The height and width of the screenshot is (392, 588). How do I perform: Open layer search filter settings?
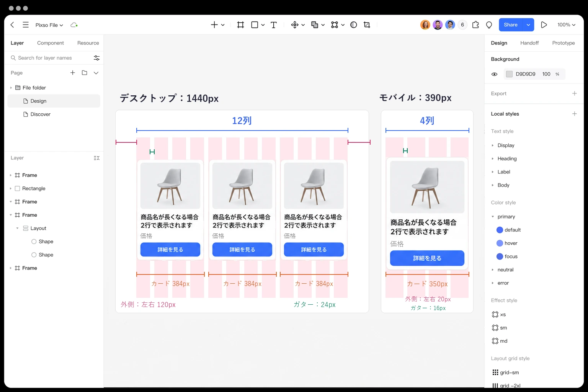point(96,58)
